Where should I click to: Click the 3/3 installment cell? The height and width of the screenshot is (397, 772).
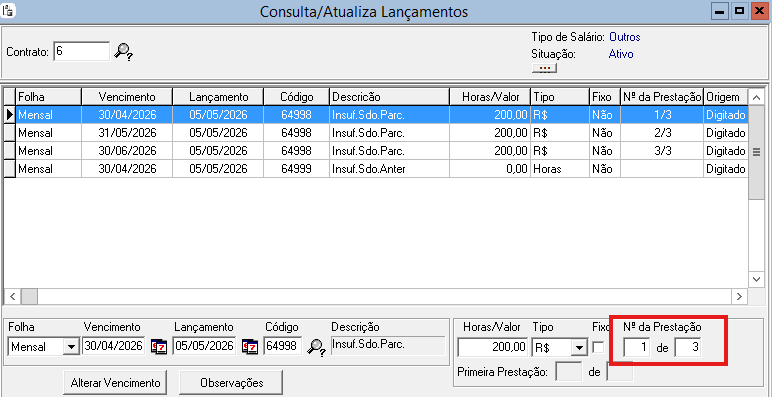coord(662,150)
